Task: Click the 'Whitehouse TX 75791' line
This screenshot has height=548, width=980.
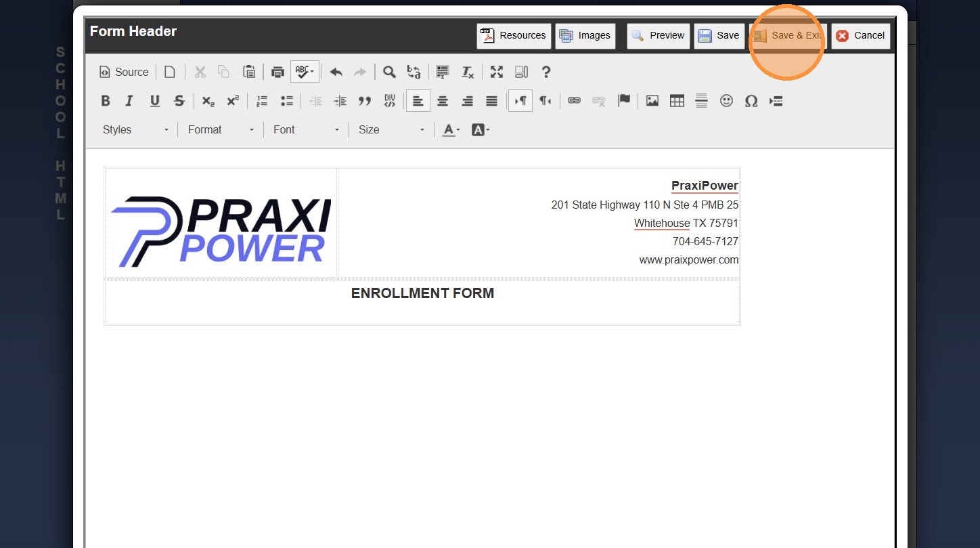Action: (686, 223)
